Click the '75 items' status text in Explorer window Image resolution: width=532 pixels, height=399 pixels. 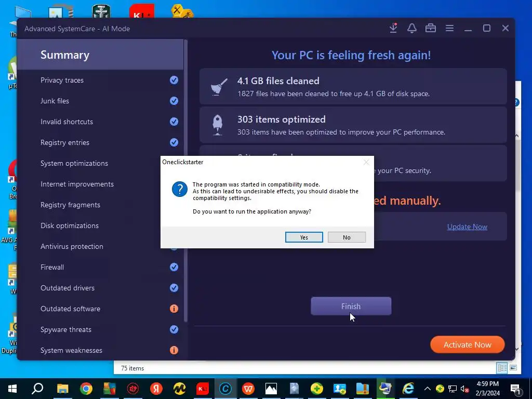click(132, 368)
